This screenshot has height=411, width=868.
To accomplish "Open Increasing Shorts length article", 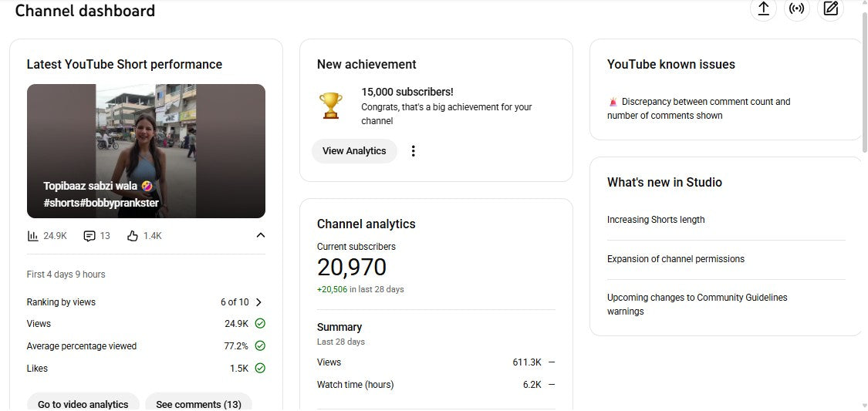I will pos(656,220).
